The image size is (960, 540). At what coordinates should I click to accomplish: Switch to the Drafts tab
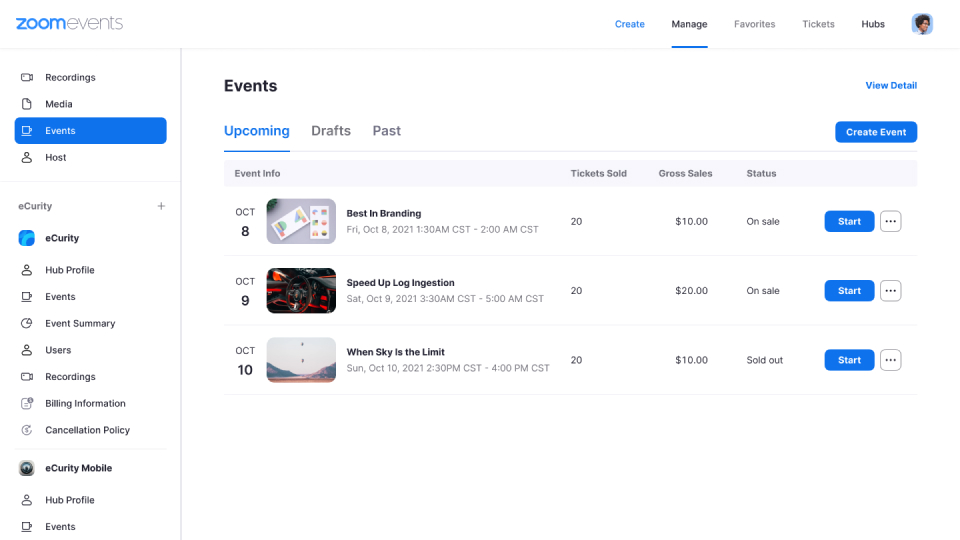[x=331, y=131]
